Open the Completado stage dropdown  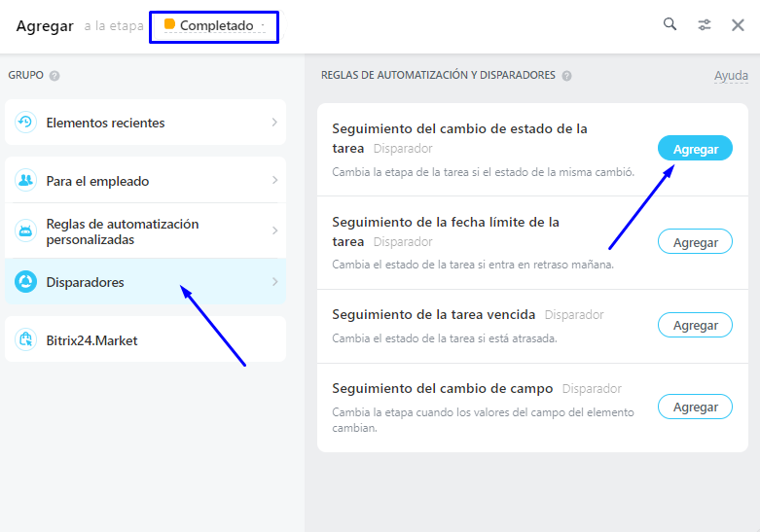(216, 26)
